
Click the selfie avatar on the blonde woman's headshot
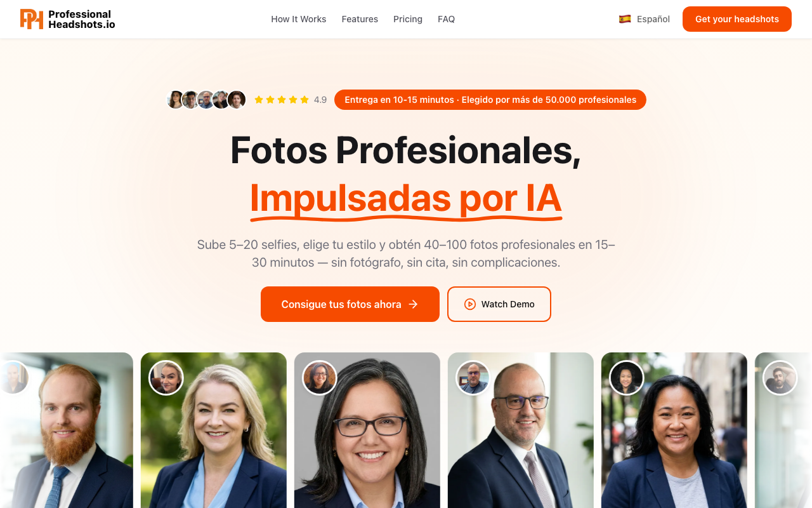(x=166, y=378)
